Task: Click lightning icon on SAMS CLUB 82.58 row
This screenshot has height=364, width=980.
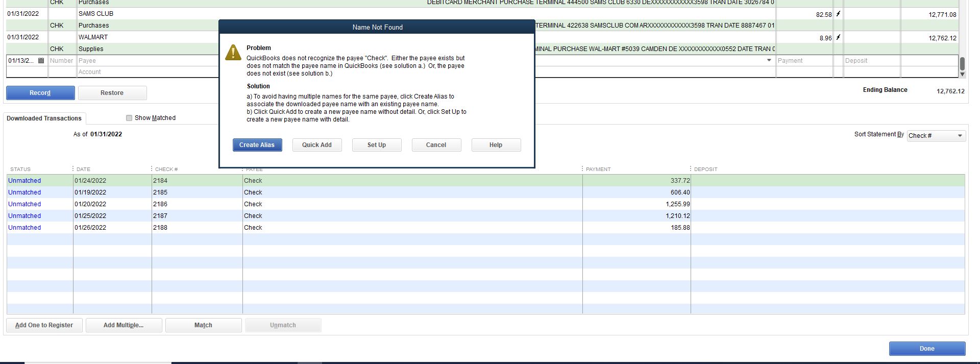Action: point(838,14)
